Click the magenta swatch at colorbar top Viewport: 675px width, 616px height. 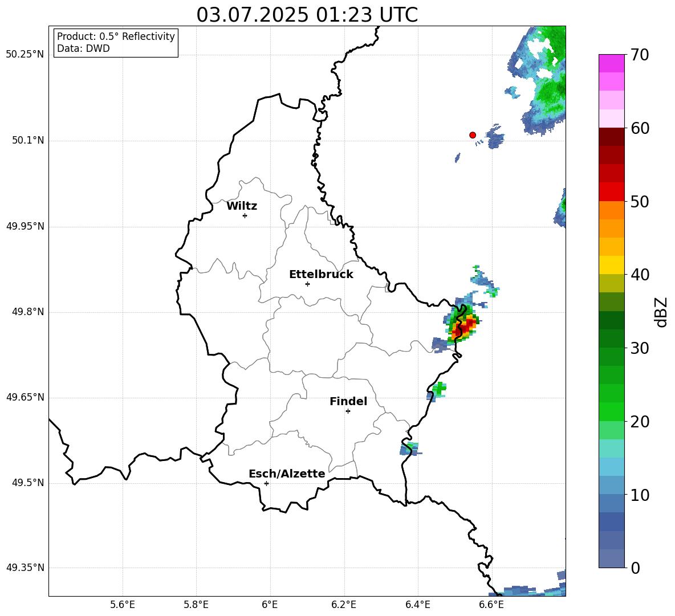click(x=611, y=63)
